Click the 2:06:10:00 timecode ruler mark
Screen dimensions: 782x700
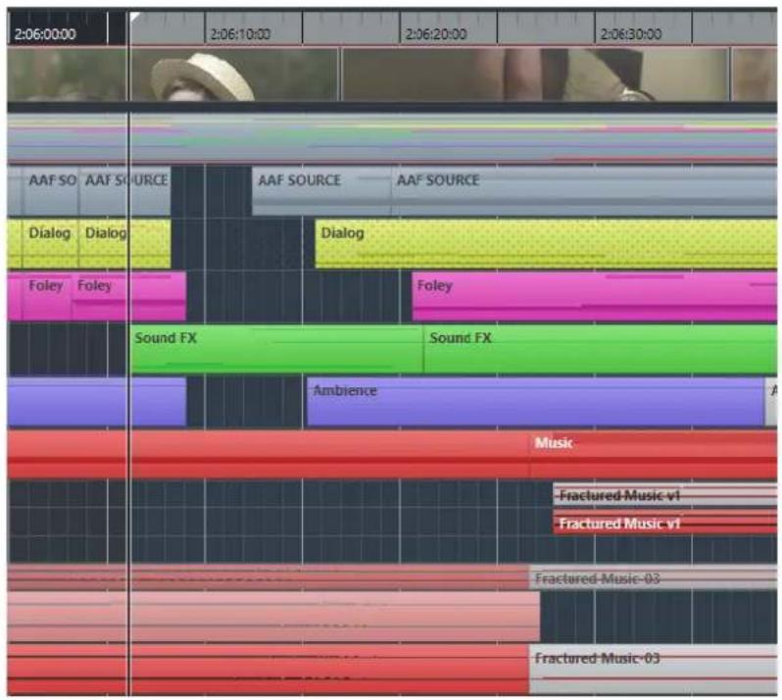click(x=240, y=34)
